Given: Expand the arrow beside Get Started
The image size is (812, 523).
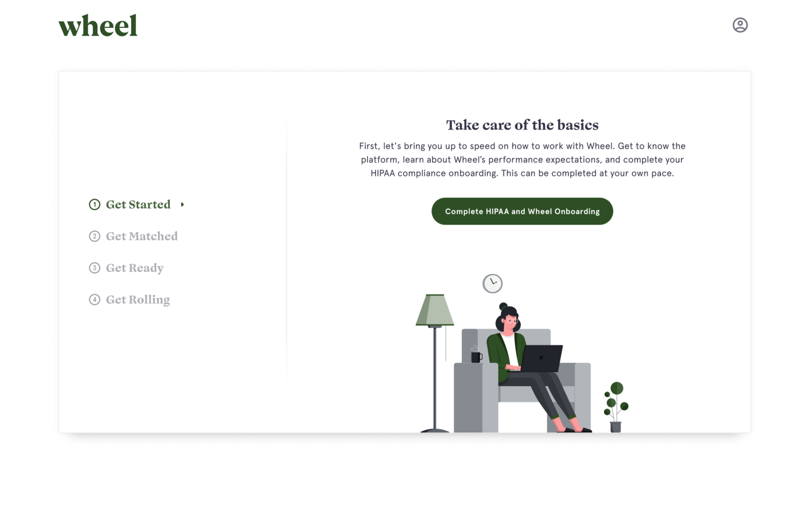Looking at the screenshot, I should pyautogui.click(x=182, y=204).
